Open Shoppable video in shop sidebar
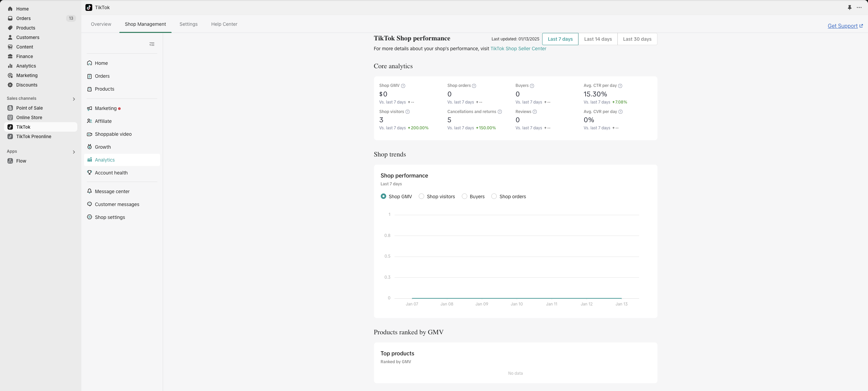Screen dimensions: 868x391 [113, 134]
